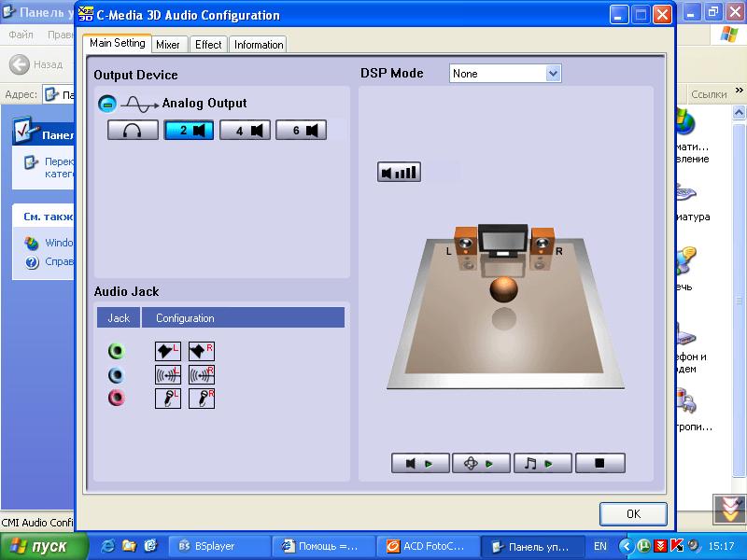This screenshot has width=747, height=560.
Task: Switch to BSplayer taskbar button
Action: pyautogui.click(x=219, y=546)
